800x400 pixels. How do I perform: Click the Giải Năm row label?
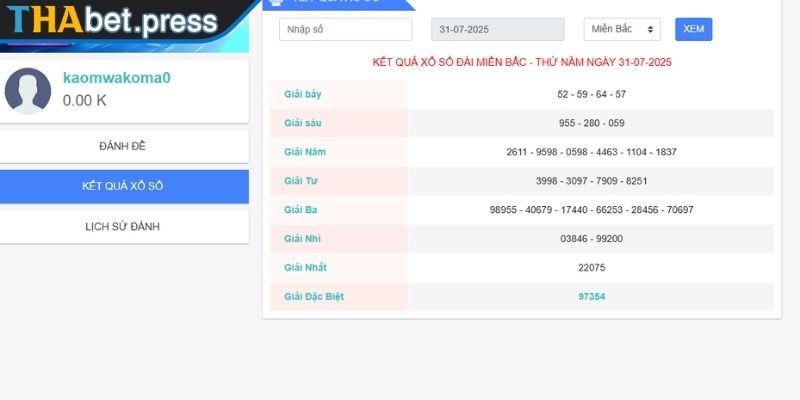click(x=305, y=152)
